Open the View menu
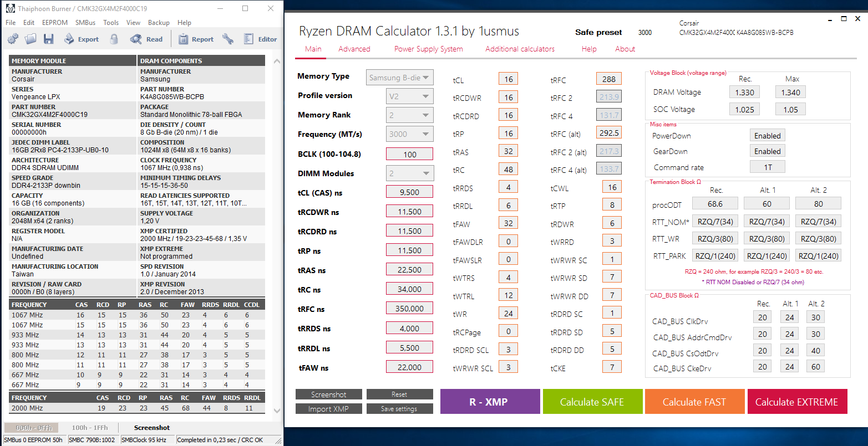 [x=133, y=23]
